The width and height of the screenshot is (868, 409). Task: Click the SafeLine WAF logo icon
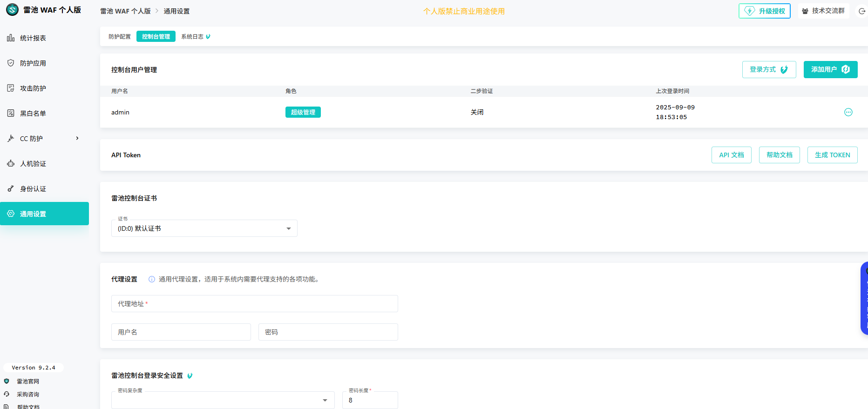point(12,10)
